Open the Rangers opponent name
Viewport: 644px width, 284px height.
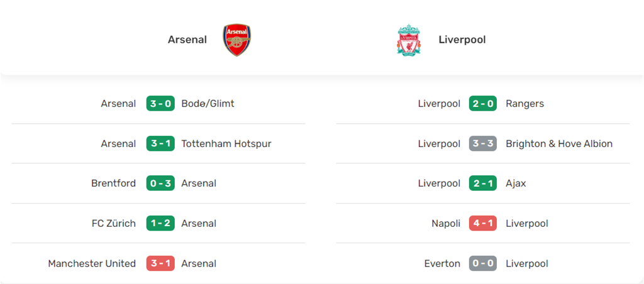525,104
